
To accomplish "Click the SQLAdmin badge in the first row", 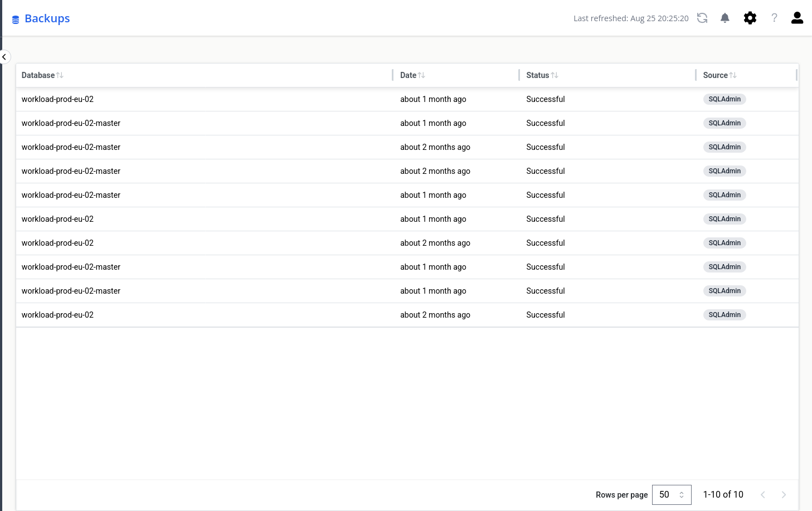I will (x=724, y=99).
